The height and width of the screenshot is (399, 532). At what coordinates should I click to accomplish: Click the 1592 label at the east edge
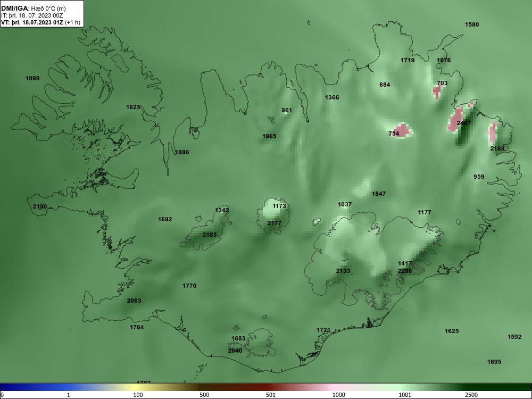point(514,337)
